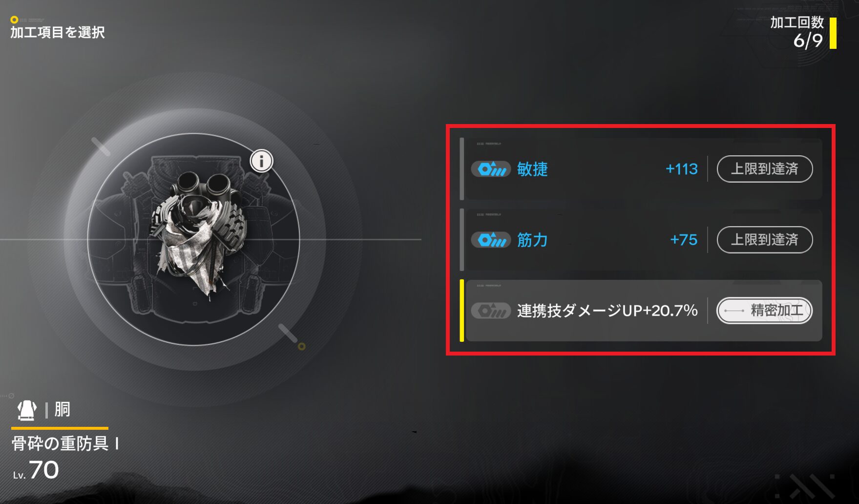Click the 加工回数 6/9 counter
859x504 pixels.
(x=803, y=33)
